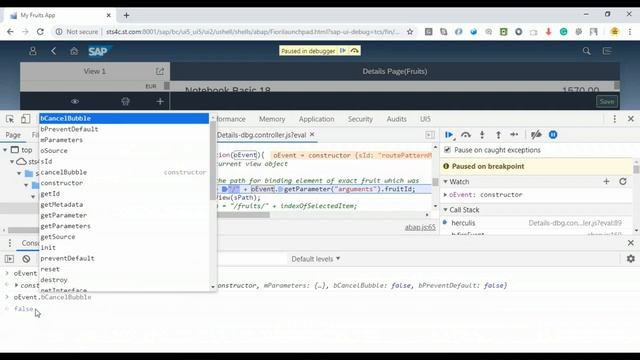Click step over icon in paused banner
Image resolution: width=640 pixels, height=360 pixels.
pos(354,51)
